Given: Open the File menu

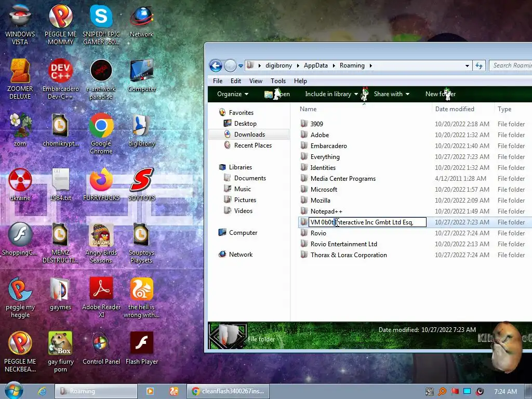Looking at the screenshot, I should click(218, 81).
